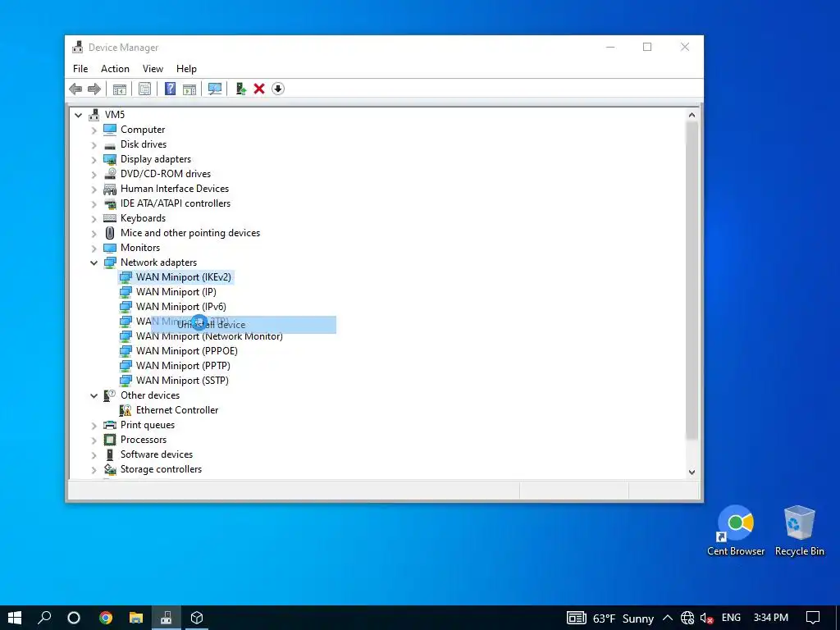
Task: Expand the Disk drives category
Action: point(94,145)
